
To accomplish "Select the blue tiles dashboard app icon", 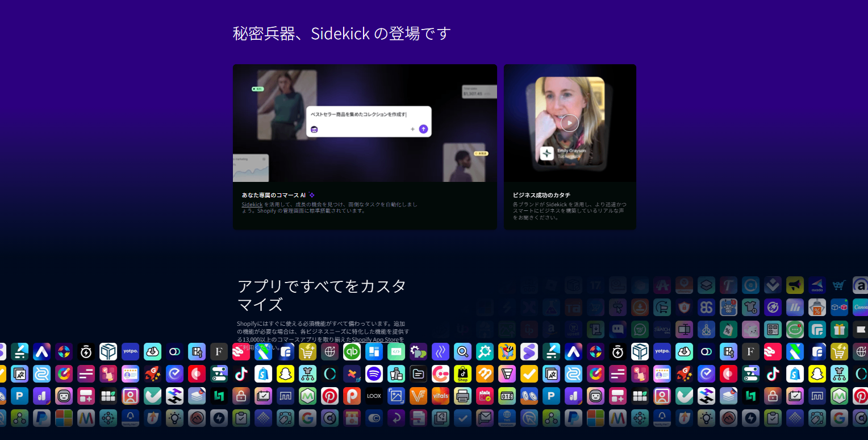I will pyautogui.click(x=374, y=351).
